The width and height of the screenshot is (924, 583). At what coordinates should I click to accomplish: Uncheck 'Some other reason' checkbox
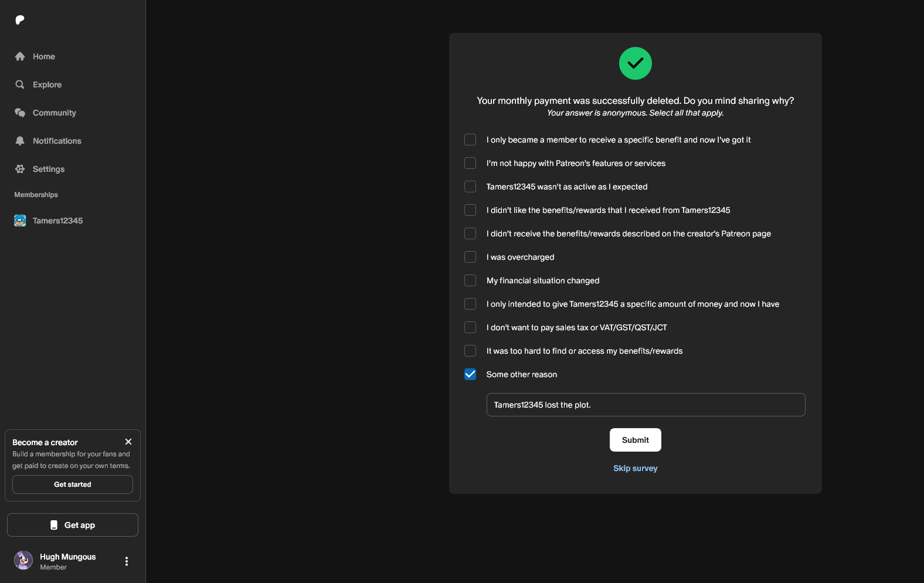click(470, 374)
